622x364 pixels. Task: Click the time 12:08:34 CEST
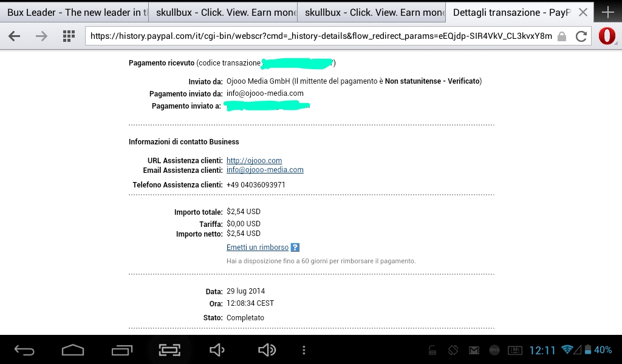click(x=250, y=303)
